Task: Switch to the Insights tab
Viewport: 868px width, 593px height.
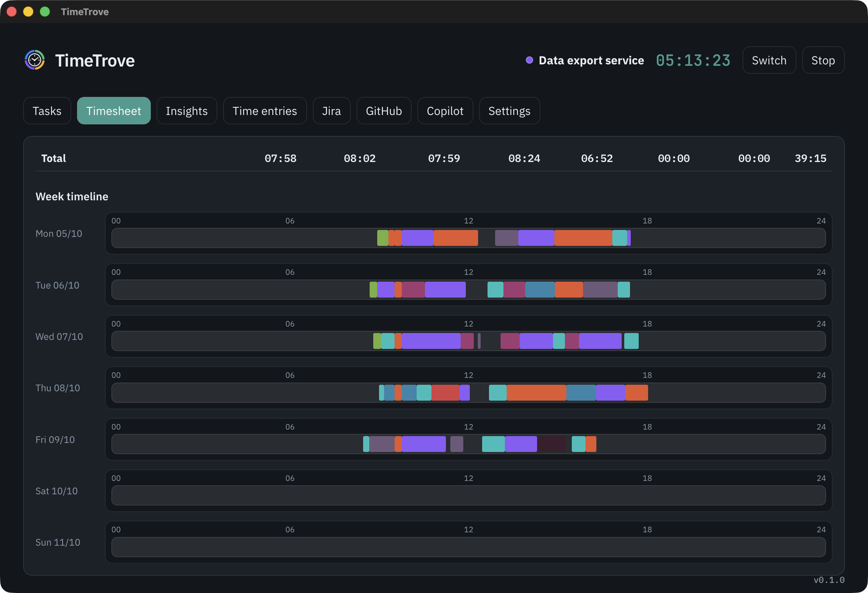Action: [x=187, y=111]
